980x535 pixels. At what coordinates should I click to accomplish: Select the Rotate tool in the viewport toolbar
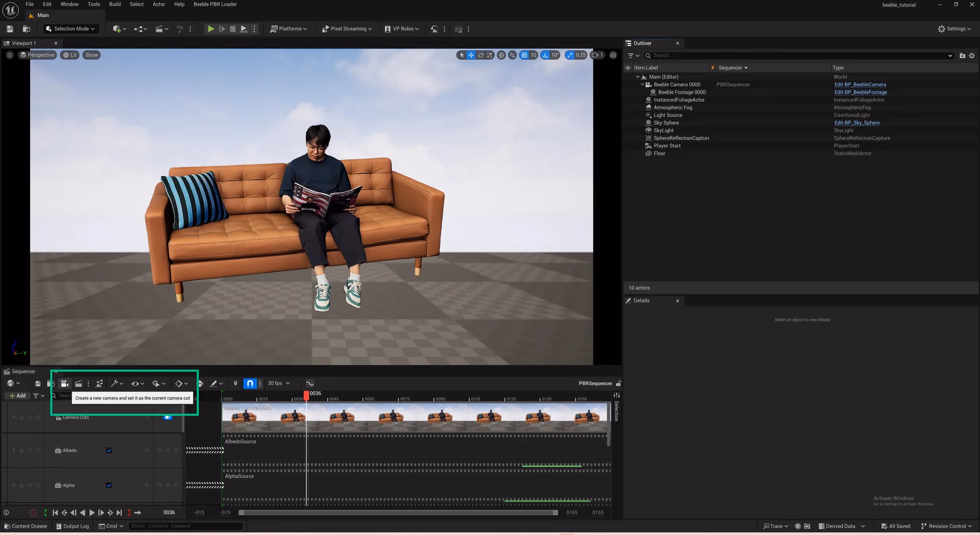(480, 55)
